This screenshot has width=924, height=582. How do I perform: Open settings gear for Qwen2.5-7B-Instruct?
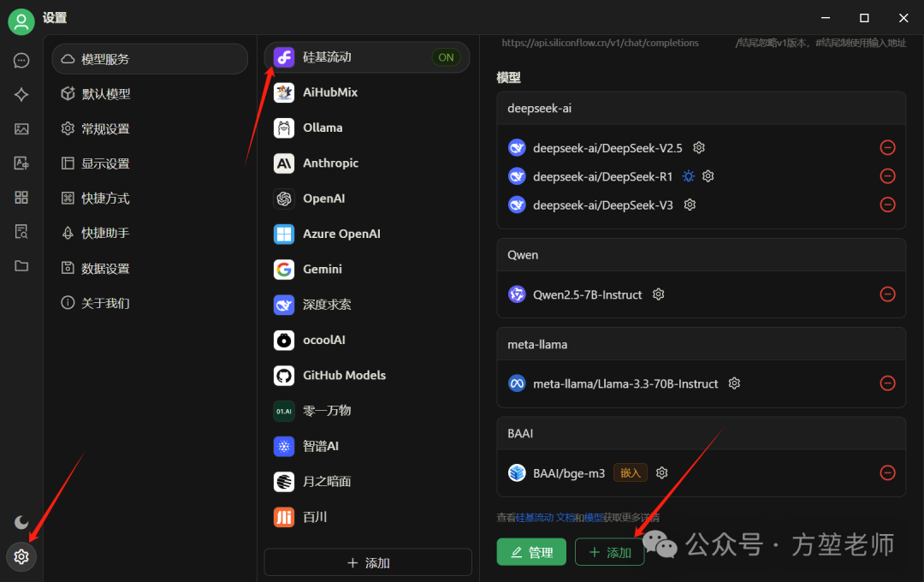(x=659, y=294)
